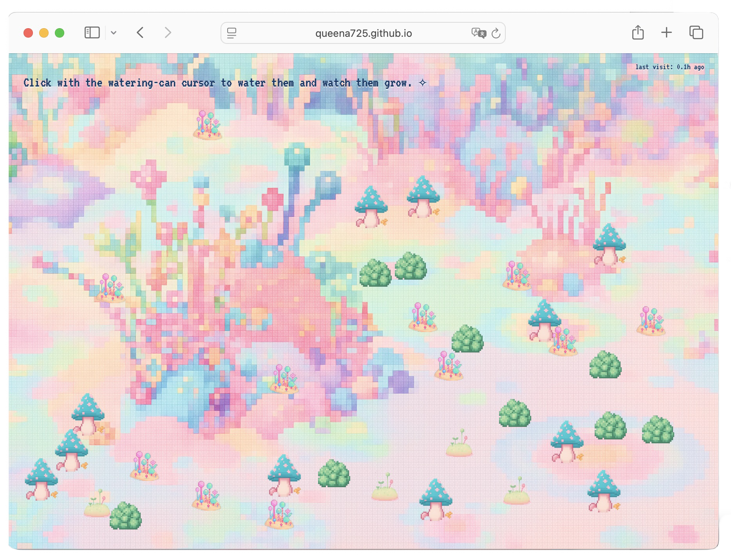Toggle the Safari sidebar panel

pyautogui.click(x=92, y=33)
